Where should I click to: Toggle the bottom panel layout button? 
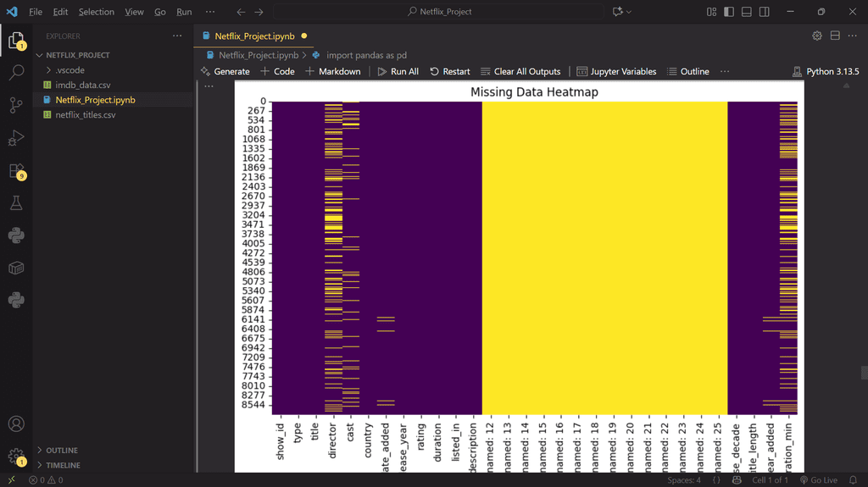[x=747, y=12]
